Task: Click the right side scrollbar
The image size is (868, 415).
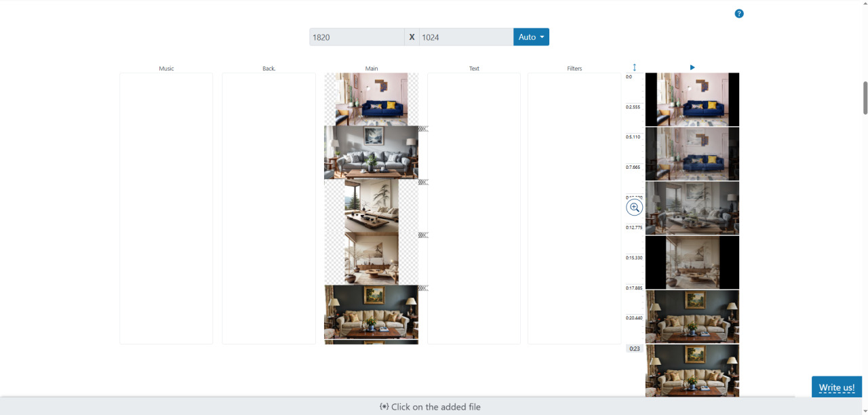Action: (864, 98)
